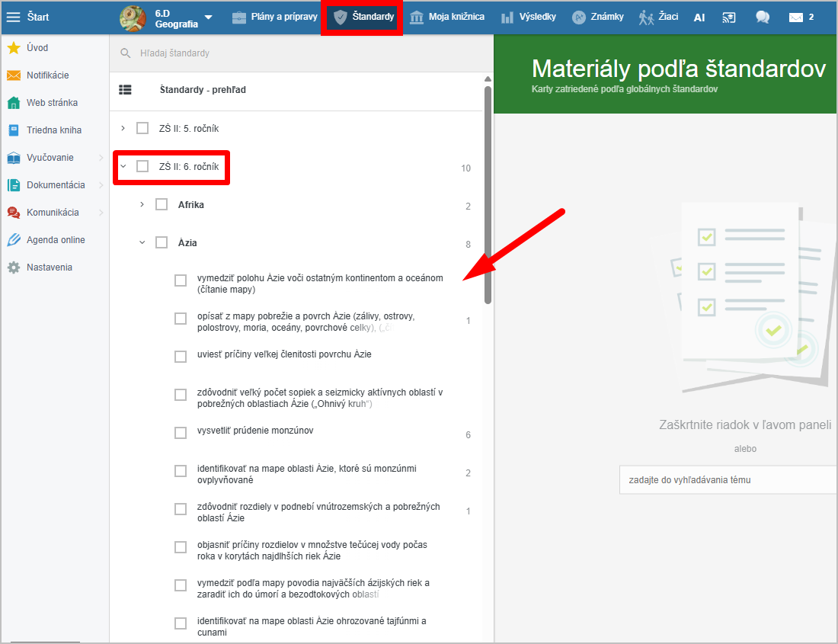The height and width of the screenshot is (644, 838).
Task: Open the Plány a prípravy tab
Action: point(275,17)
